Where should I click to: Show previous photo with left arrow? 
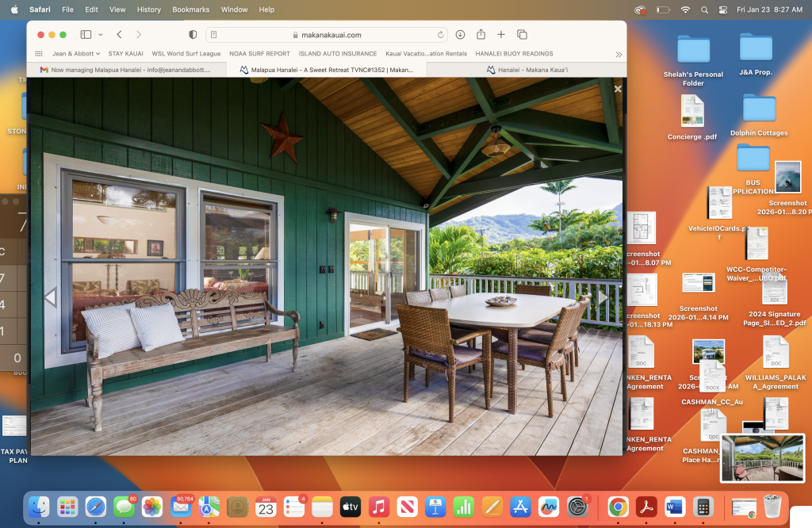coord(50,297)
